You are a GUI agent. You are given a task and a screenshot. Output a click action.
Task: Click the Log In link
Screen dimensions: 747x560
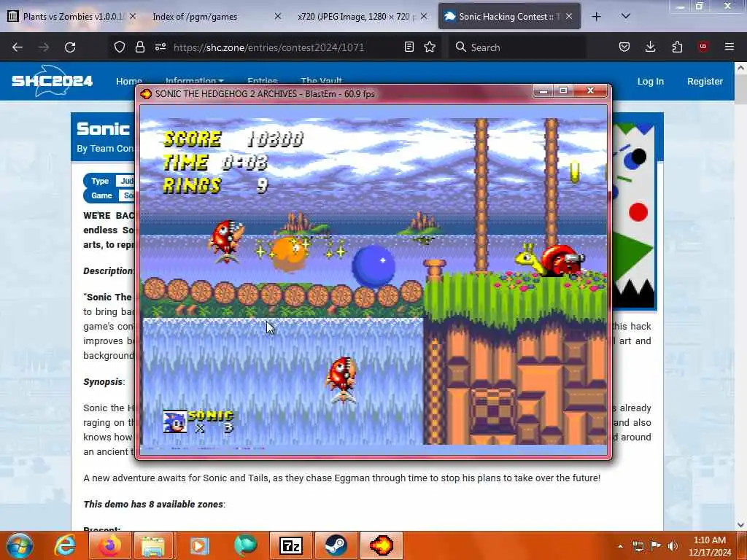click(x=650, y=82)
